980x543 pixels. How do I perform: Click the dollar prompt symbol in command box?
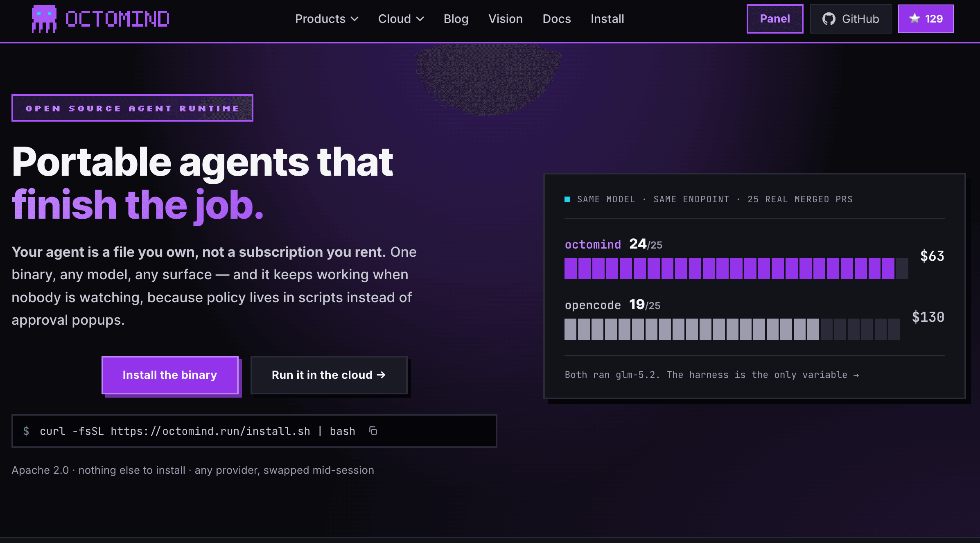coord(26,431)
